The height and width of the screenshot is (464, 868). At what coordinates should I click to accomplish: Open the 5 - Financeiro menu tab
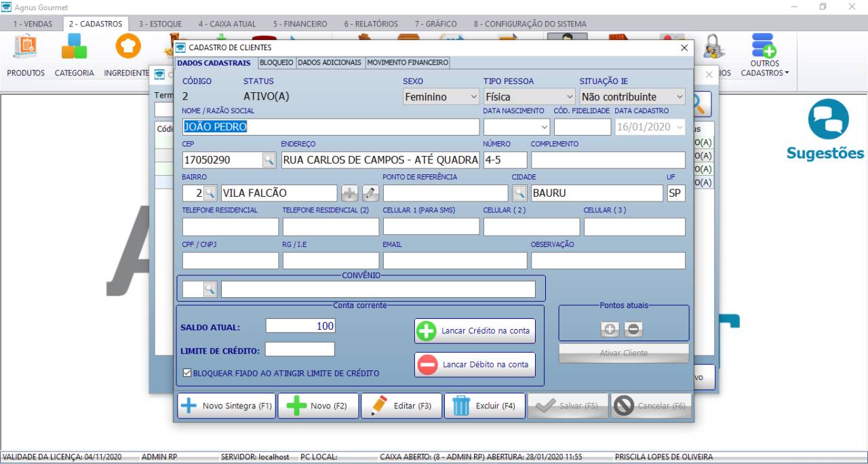tap(300, 24)
